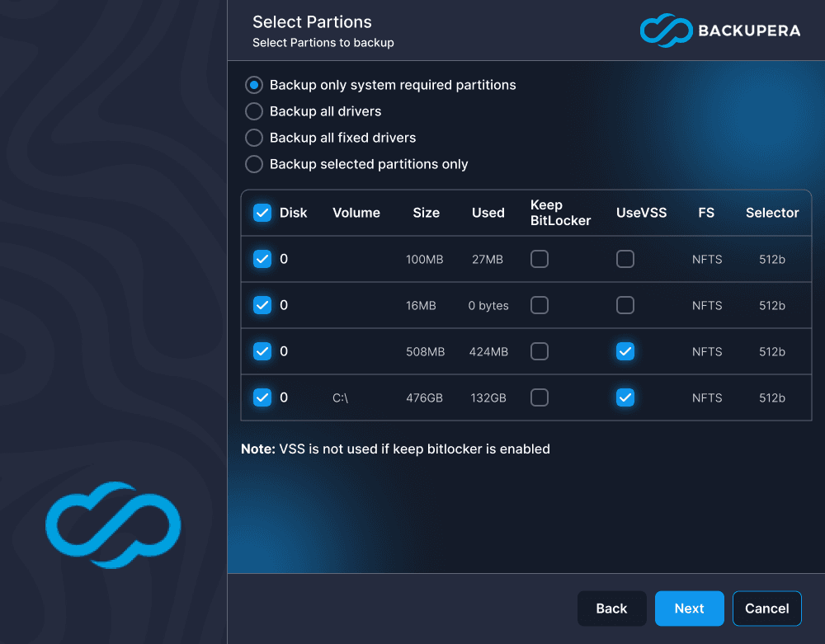Choose Backup selected partitions only
This screenshot has width=825, height=644.
click(x=253, y=164)
